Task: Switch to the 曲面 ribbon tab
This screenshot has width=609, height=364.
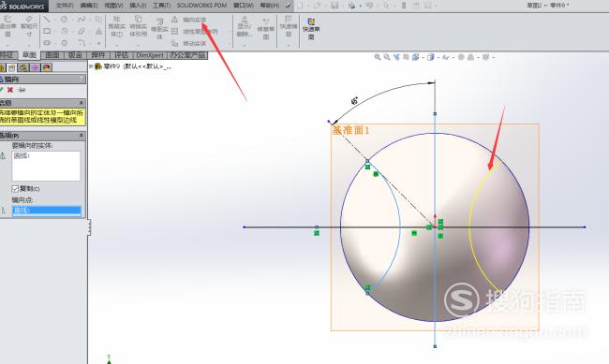Action: (52, 55)
